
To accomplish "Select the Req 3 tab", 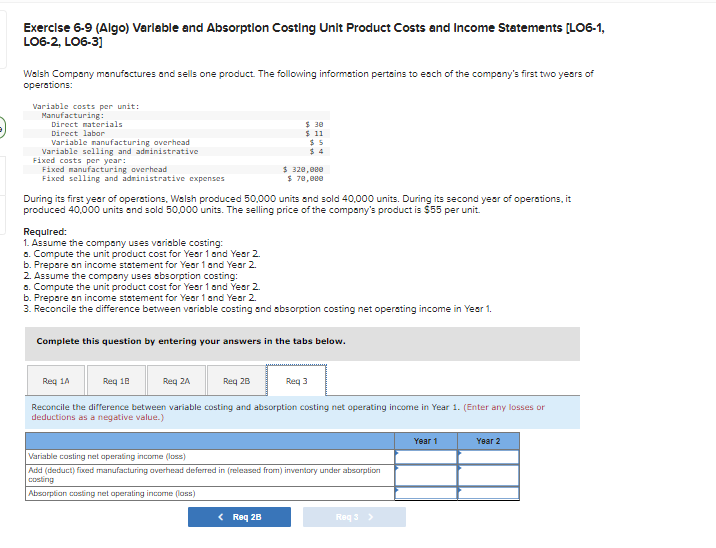I will click(297, 380).
